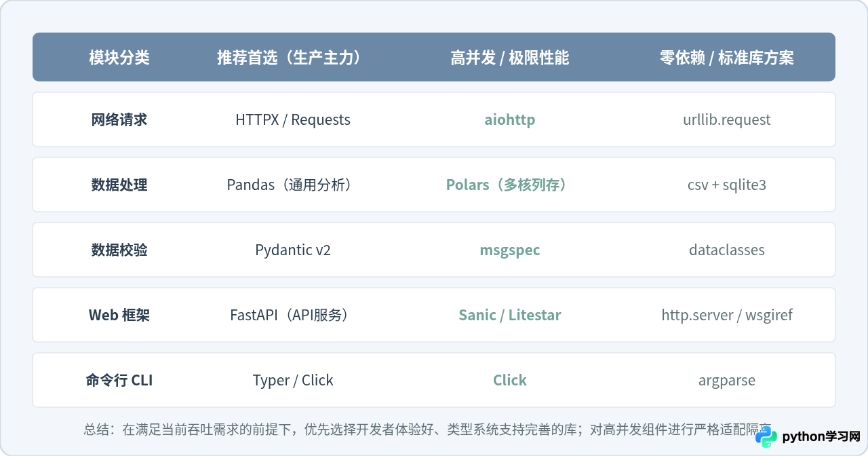
Task: Click the '模块分类' column header
Action: point(119,58)
